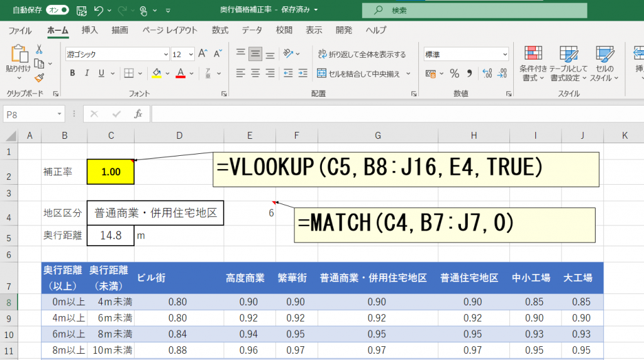The height and width of the screenshot is (360, 644).
Task: Switch to the 挿入 (Insert) tab
Action: [x=90, y=30]
